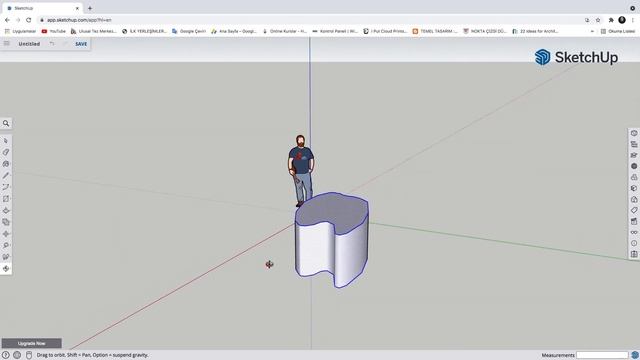The width and height of the screenshot is (640, 360).
Task: Click the SketchUp logo
Action: click(x=576, y=57)
